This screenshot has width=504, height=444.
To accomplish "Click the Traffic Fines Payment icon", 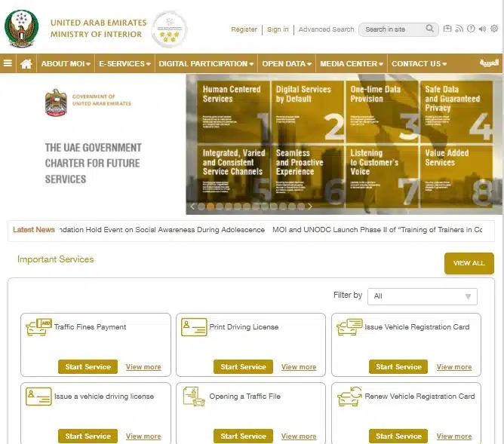I will tap(38, 327).
